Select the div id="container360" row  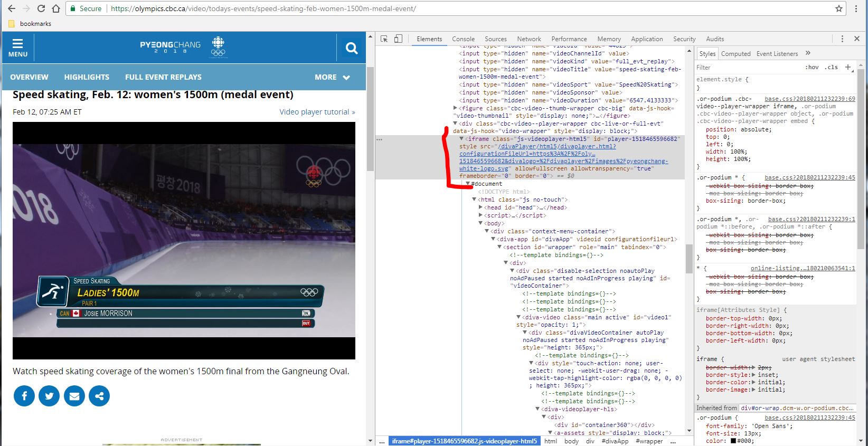tap(604, 425)
